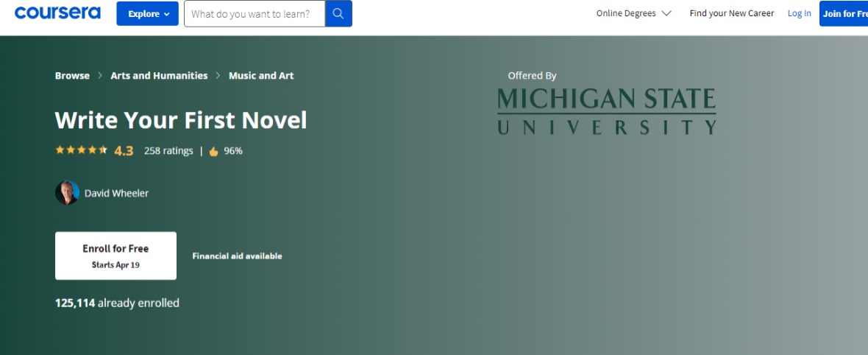Screen dimensions: 868x355
Task: Expand the Online Degrees menu
Action: pyautogui.click(x=634, y=13)
